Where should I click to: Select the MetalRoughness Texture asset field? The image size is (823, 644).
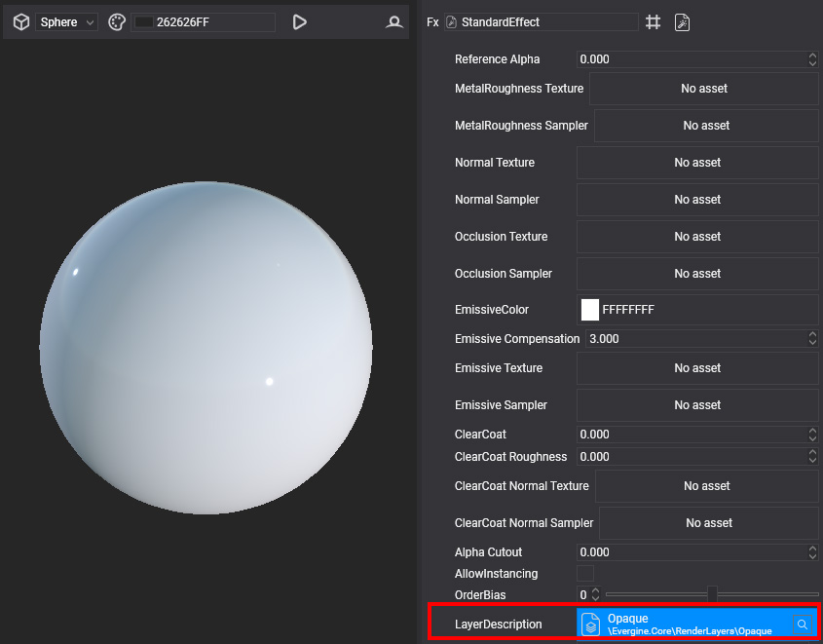(x=703, y=89)
